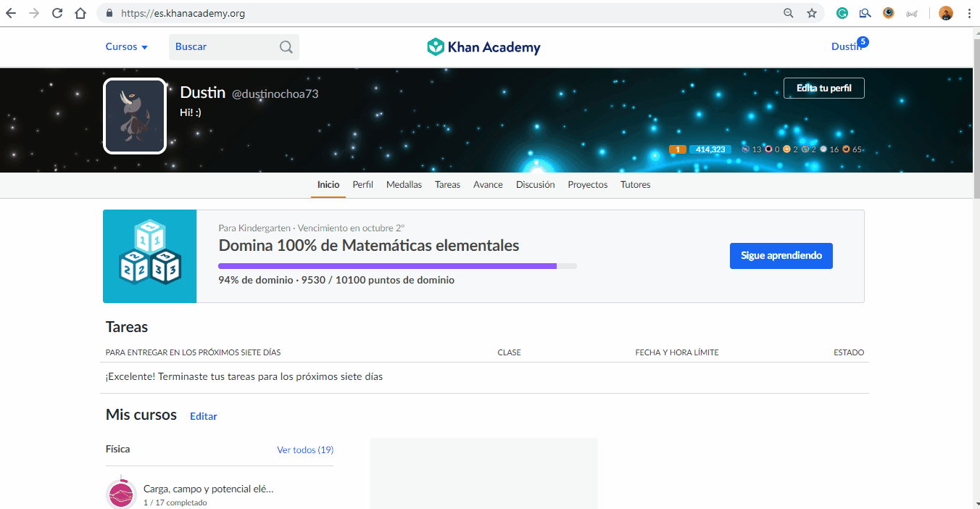Click the Sun badges icon showing 2
The image size is (980, 509).
[x=787, y=149]
